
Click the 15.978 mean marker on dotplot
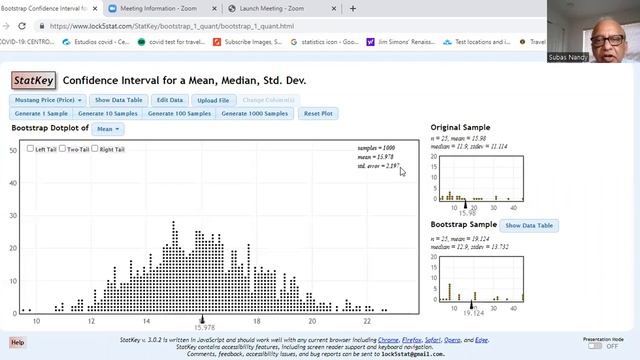click(202, 319)
